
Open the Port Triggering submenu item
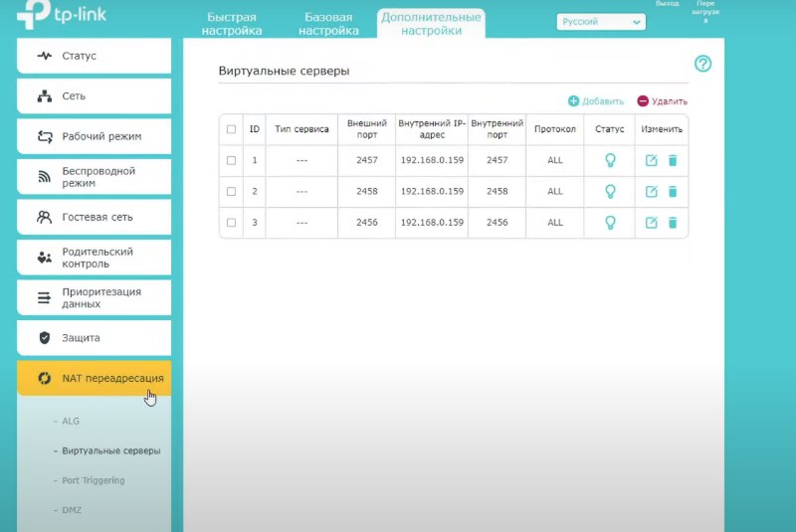[x=94, y=480]
